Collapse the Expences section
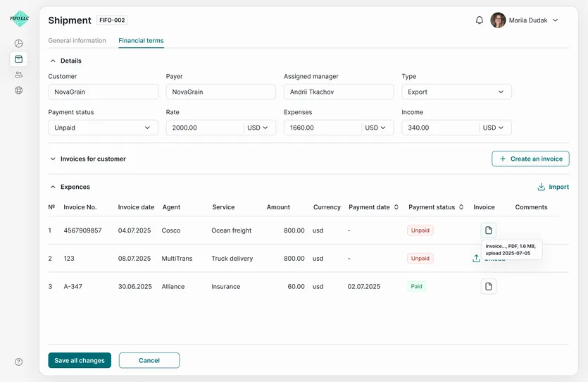588x382 pixels. pyautogui.click(x=53, y=187)
